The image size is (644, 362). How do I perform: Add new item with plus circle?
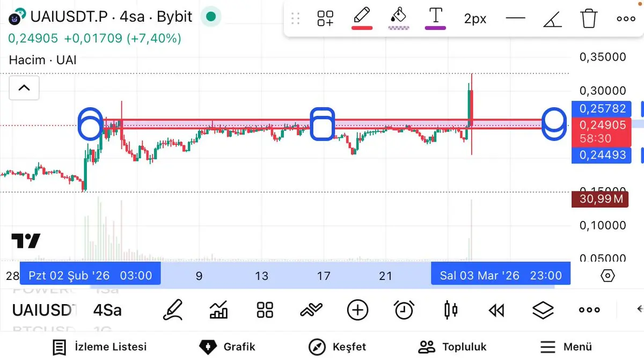click(x=357, y=309)
